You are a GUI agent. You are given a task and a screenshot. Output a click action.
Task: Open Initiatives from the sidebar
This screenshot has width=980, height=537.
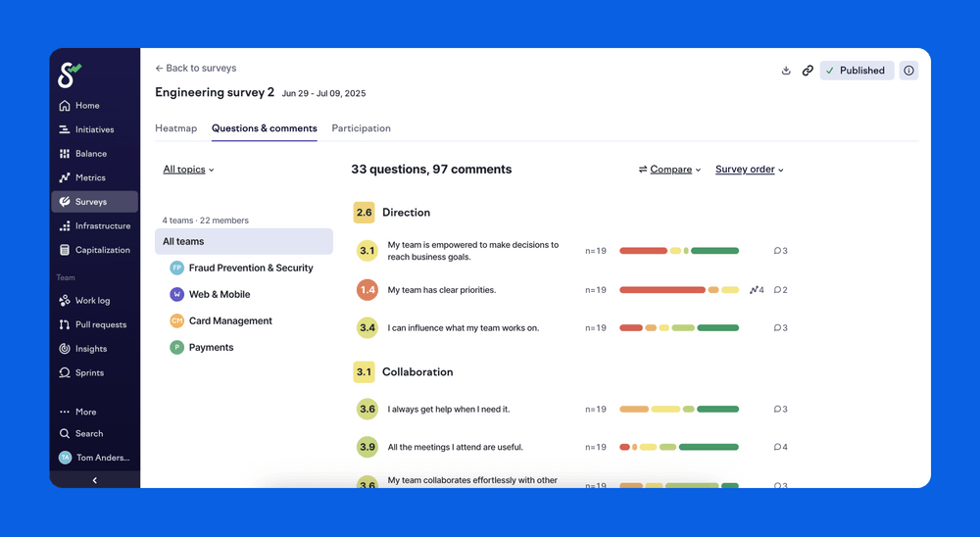point(94,129)
